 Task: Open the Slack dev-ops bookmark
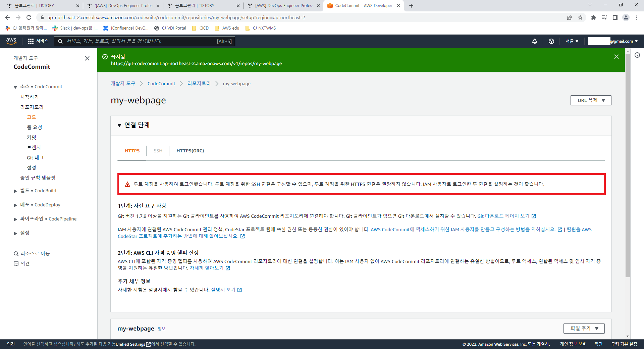point(75,28)
